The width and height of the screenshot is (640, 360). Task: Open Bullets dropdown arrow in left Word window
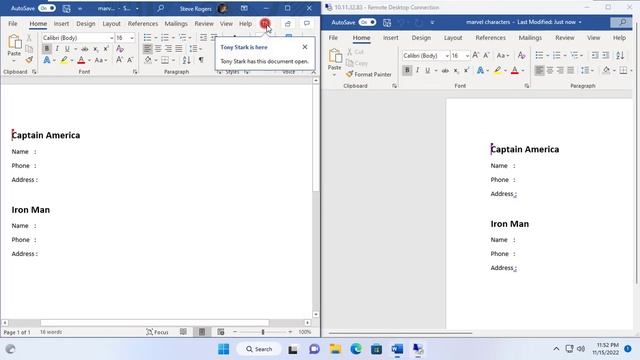click(x=156, y=38)
